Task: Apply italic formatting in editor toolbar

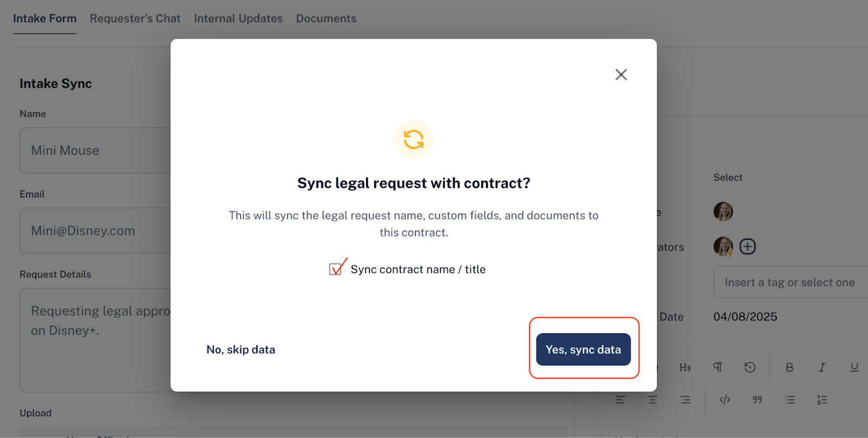Action: pyautogui.click(x=822, y=367)
